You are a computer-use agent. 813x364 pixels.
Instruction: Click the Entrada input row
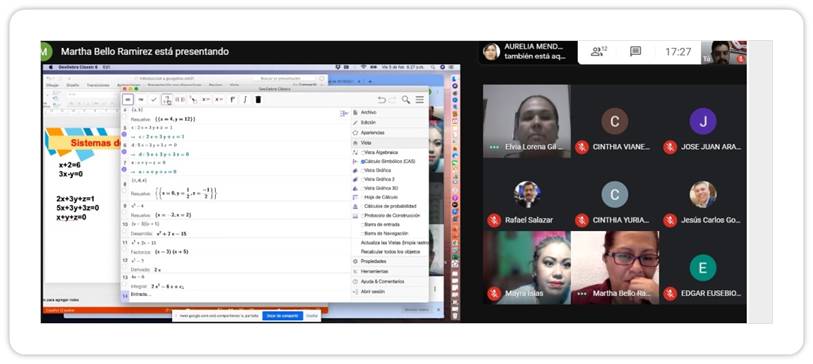(x=236, y=295)
